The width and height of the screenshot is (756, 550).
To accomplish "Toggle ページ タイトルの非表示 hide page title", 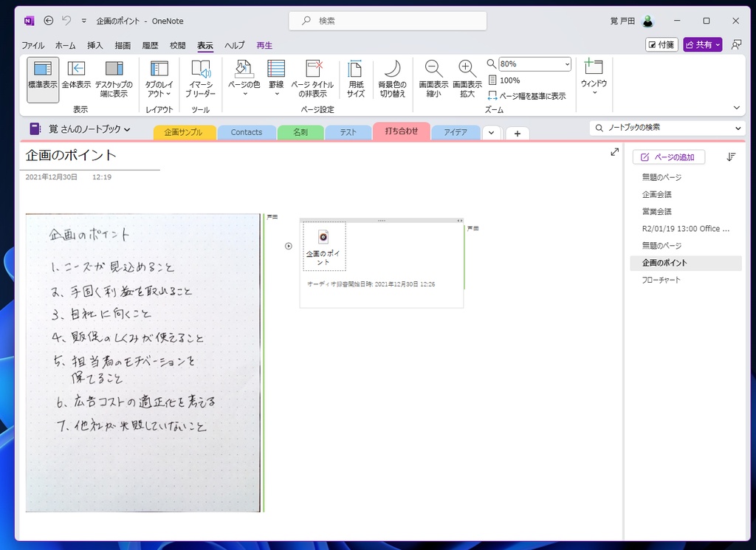I will click(313, 80).
